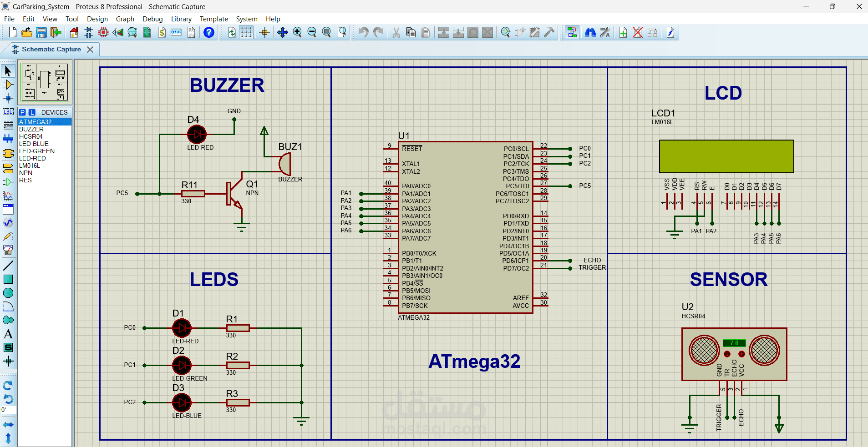Screen dimensions: 868x447
Task: Search and tag with the binoculars icon
Action: (590, 32)
